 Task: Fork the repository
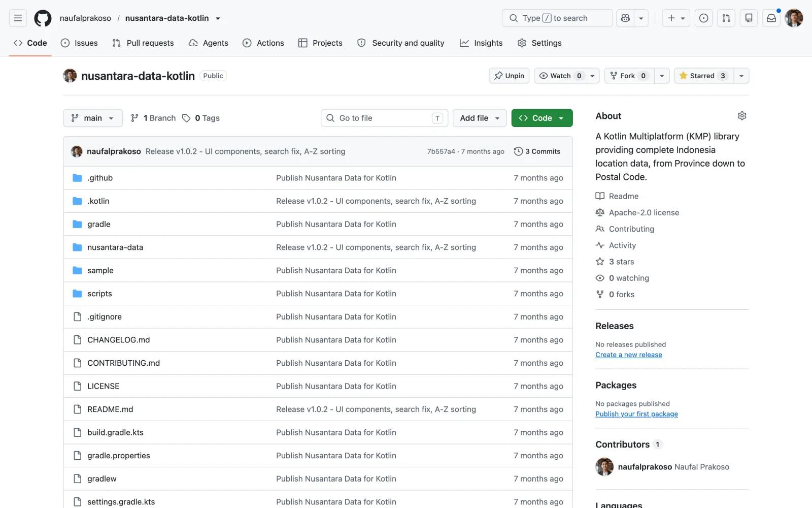click(629, 76)
